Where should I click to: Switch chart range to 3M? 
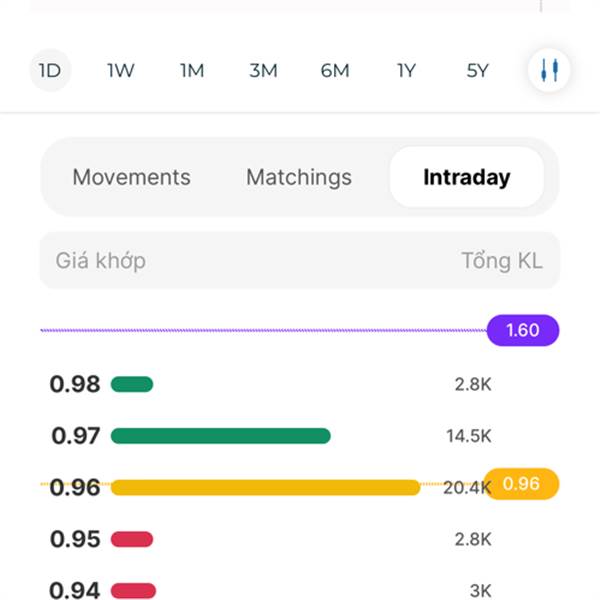(263, 70)
